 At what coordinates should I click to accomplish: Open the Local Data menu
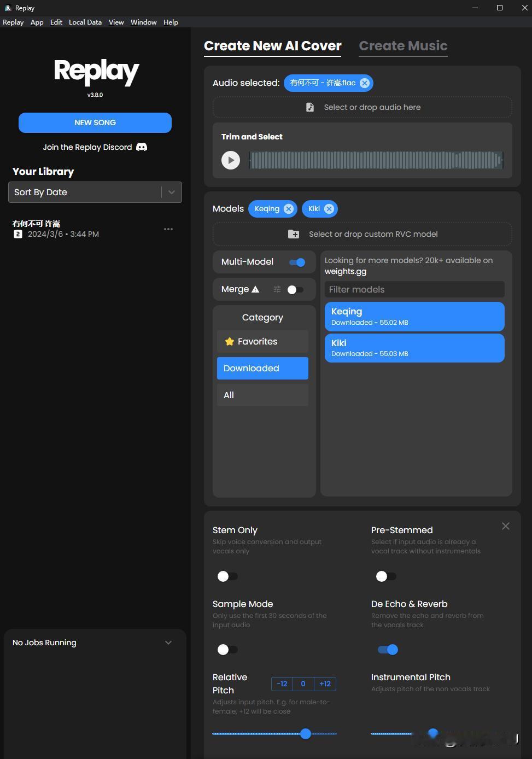(85, 22)
